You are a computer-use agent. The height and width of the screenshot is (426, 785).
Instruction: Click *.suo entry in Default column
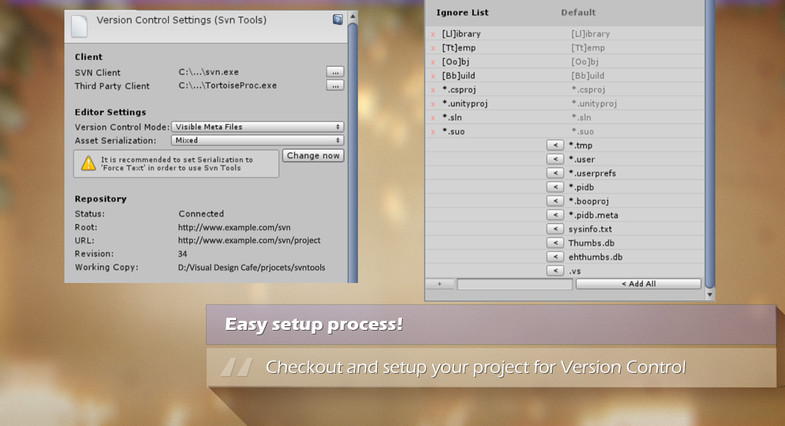click(x=583, y=132)
